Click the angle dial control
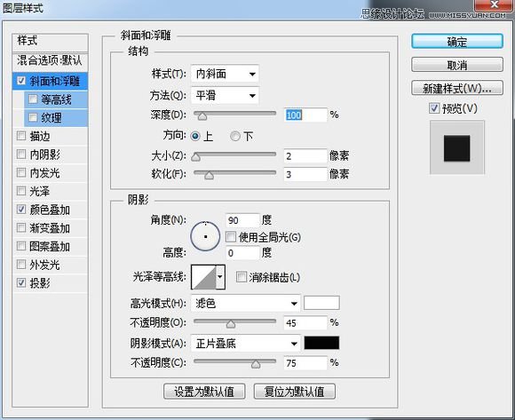The width and height of the screenshot is (515, 420). coord(205,236)
